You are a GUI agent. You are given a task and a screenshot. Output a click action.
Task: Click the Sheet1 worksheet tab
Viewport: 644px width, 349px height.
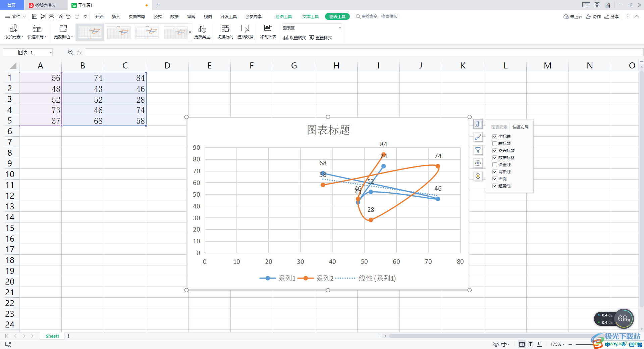click(53, 336)
